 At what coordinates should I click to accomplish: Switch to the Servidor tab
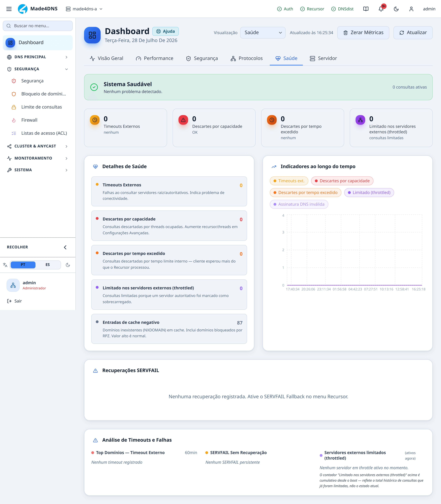click(323, 58)
